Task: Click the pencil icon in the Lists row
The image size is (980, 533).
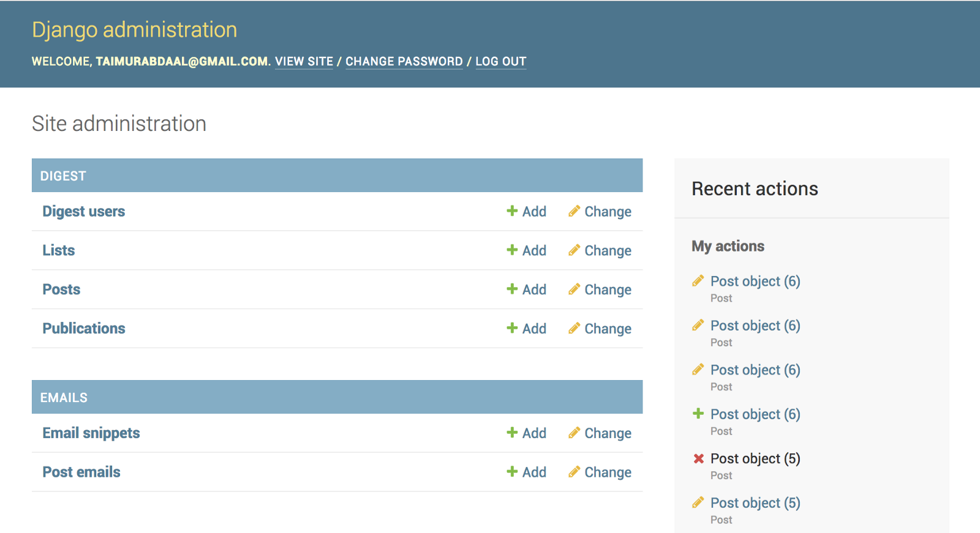Action: click(574, 250)
